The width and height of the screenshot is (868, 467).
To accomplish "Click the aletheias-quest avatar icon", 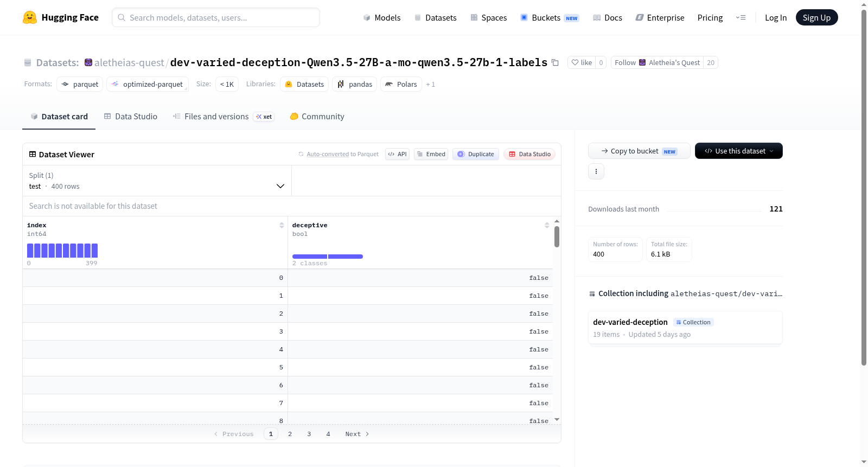I will 88,62.
